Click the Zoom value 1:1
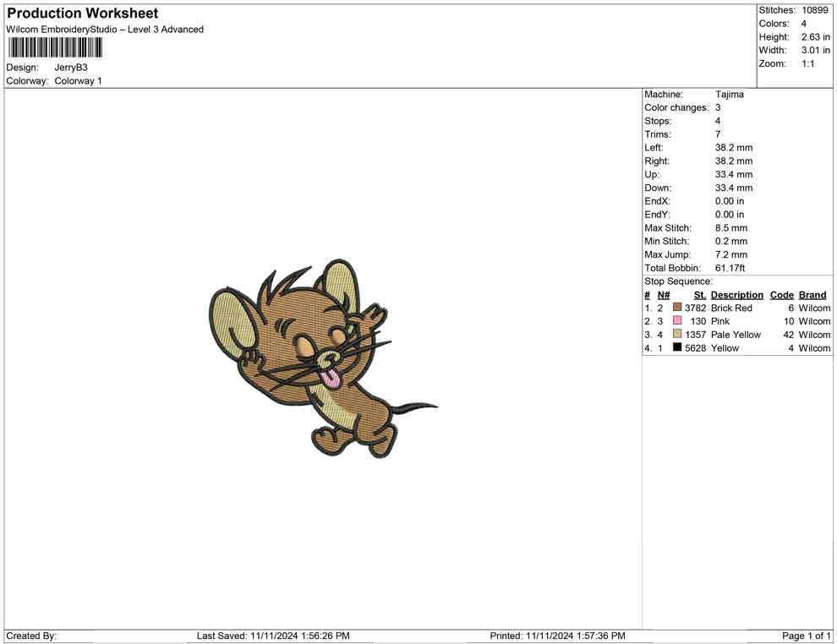Viewport: 837px width, 644px height. click(x=808, y=63)
